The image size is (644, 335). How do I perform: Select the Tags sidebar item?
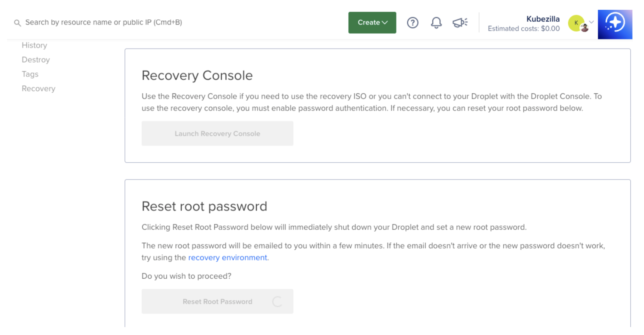(30, 74)
